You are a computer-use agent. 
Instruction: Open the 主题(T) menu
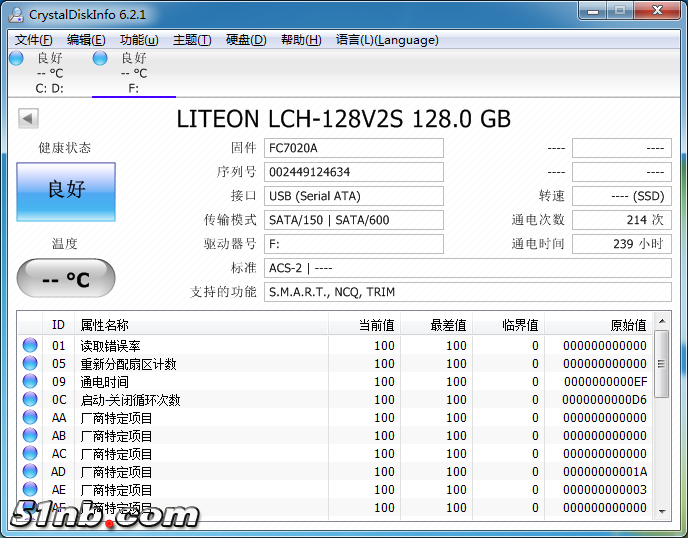[x=192, y=40]
